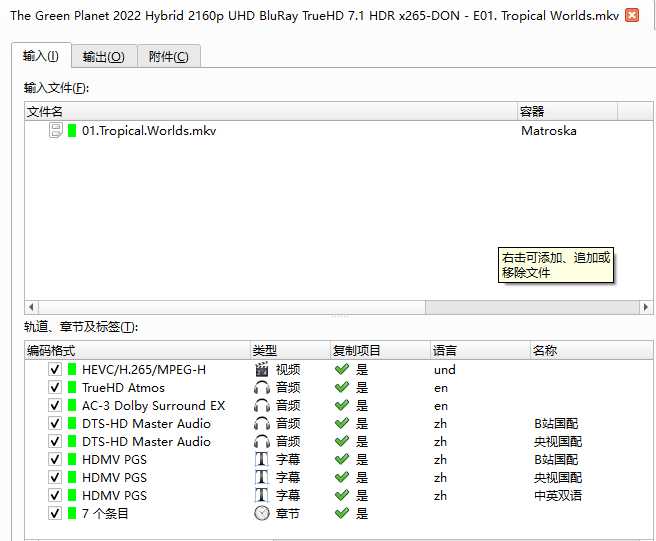Image resolution: width=656 pixels, height=541 pixels.
Task: Uncheck the HEVC/H.265 video track checkbox
Action: tap(55, 370)
